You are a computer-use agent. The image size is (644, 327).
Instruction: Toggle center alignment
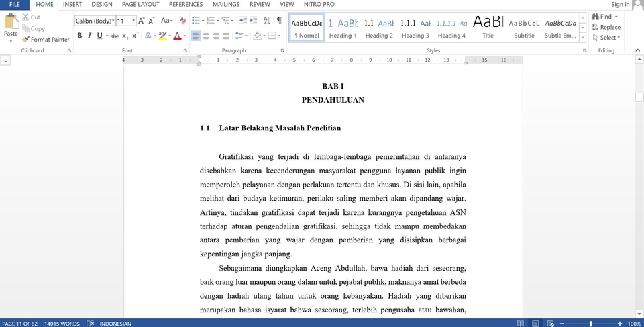pos(206,36)
